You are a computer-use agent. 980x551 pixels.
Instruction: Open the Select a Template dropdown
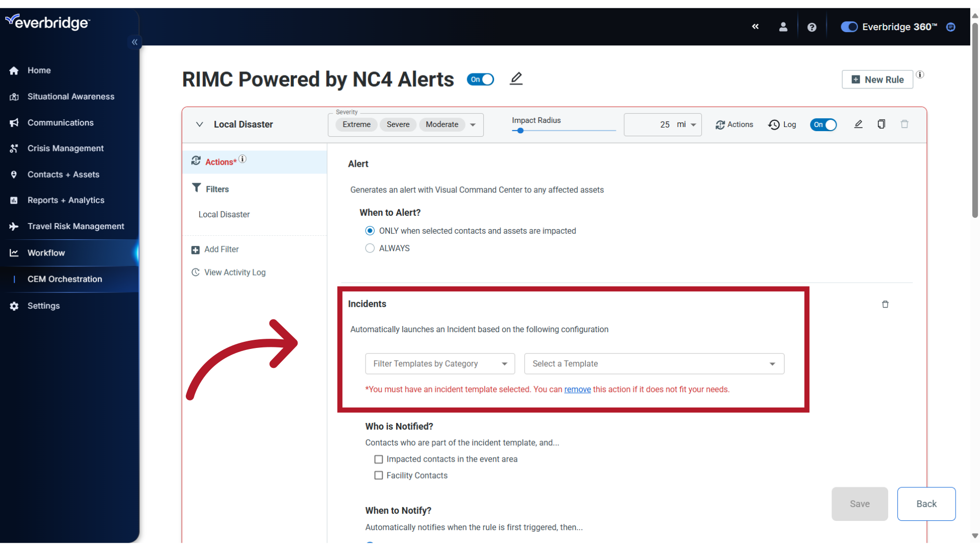click(654, 364)
